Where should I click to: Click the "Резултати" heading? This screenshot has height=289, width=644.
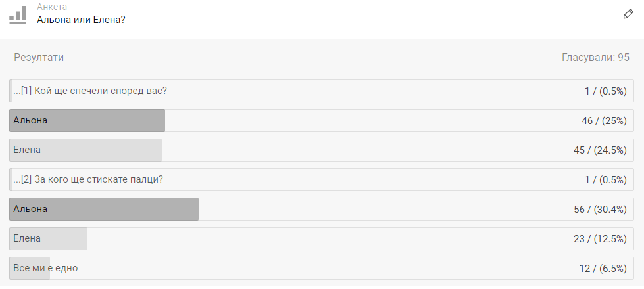(x=39, y=58)
